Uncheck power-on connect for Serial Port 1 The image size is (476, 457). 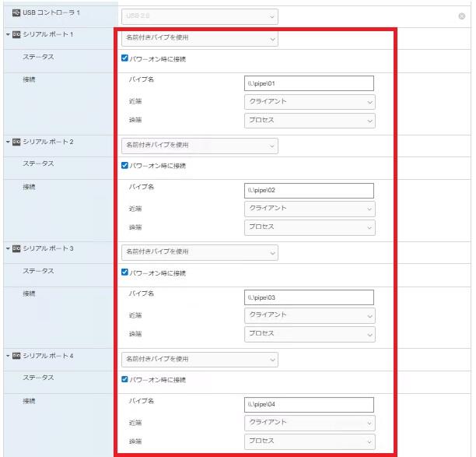(x=125, y=58)
